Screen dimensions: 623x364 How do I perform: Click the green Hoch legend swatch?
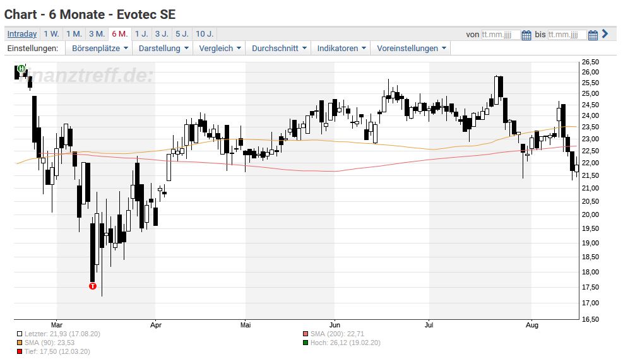point(306,343)
